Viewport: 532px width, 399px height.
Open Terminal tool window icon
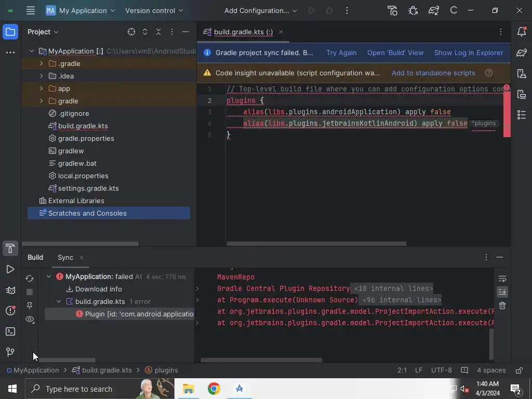point(10,331)
